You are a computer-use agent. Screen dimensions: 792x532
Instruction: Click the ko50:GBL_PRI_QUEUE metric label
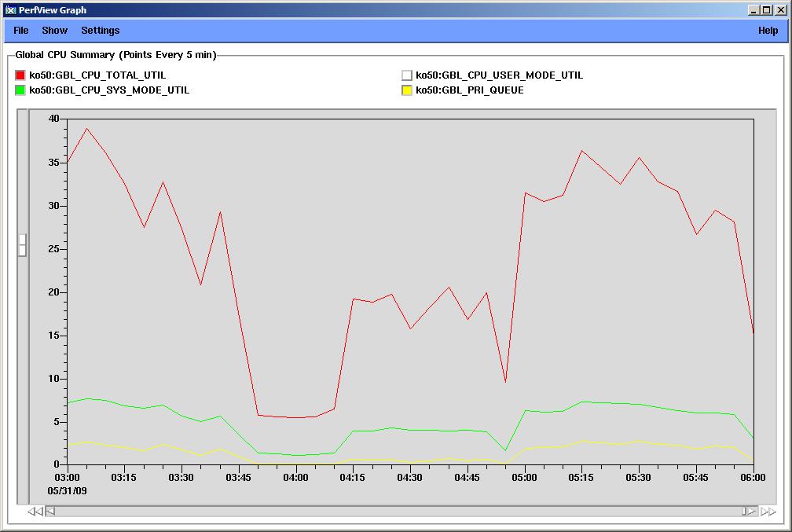470,90
